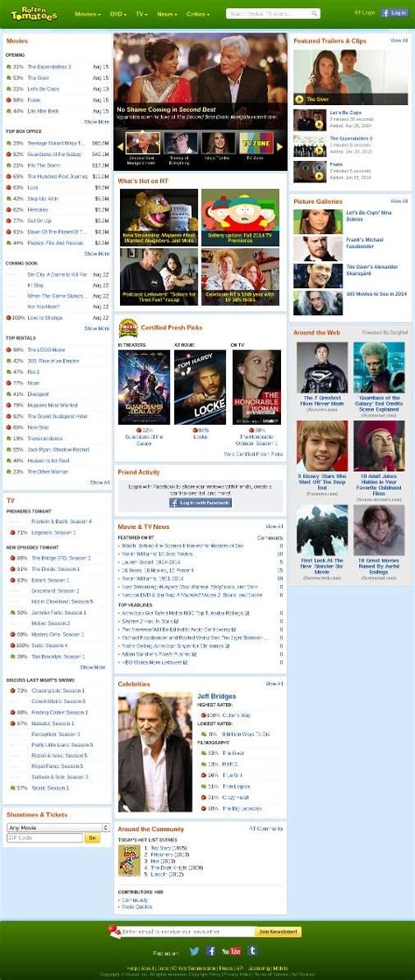This screenshot has height=980, width=415.
Task: Click the carousel left arrow under Second Best banner
Action: tap(120, 146)
